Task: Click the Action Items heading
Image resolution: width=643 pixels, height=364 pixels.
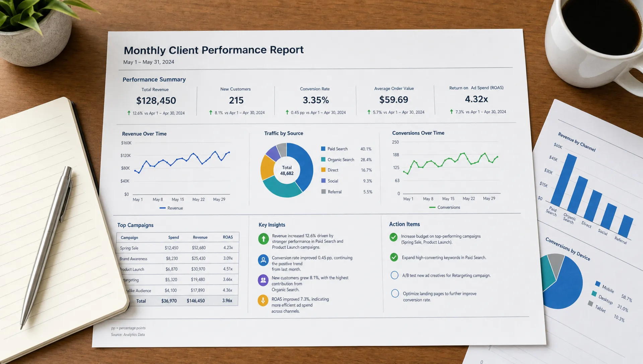Action: [x=405, y=224]
